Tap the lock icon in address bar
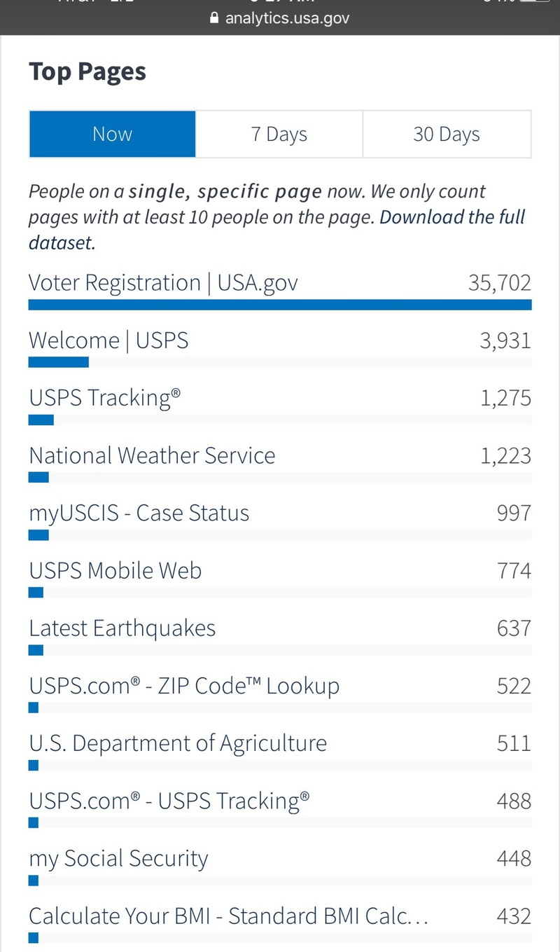Image resolution: width=560 pixels, height=952 pixels. 215,18
